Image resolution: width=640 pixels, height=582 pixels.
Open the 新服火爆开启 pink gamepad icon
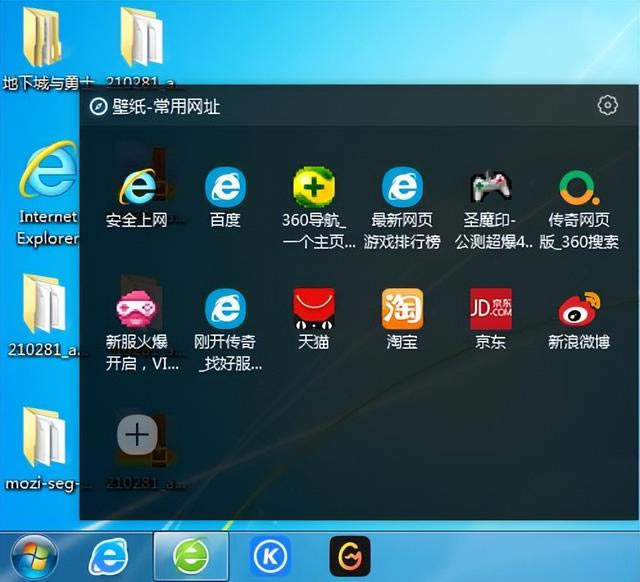[138, 309]
